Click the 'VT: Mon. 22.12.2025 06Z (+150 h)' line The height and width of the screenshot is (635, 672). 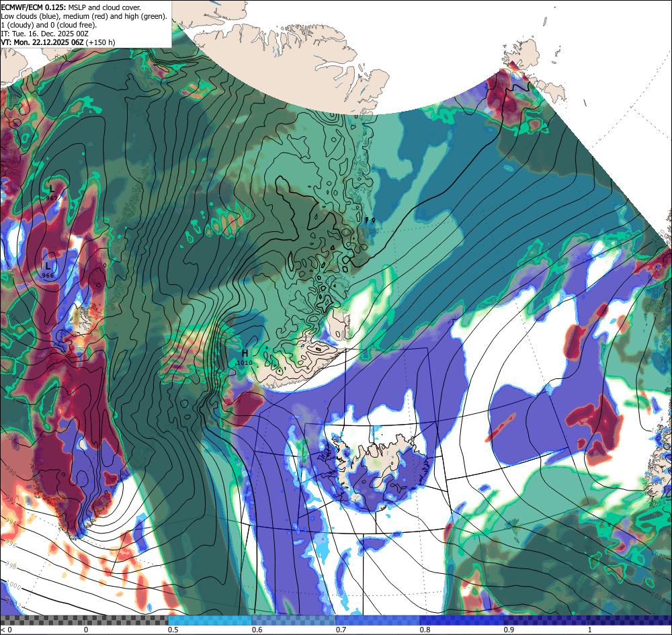pyautogui.click(x=58, y=42)
